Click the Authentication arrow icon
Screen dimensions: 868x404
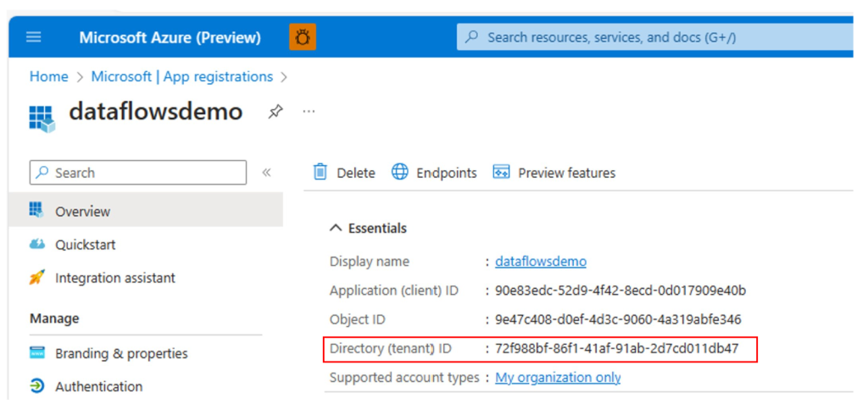point(36,385)
